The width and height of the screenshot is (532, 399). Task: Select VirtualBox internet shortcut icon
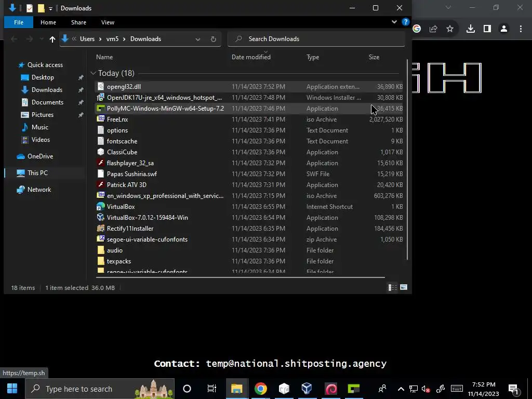click(100, 207)
